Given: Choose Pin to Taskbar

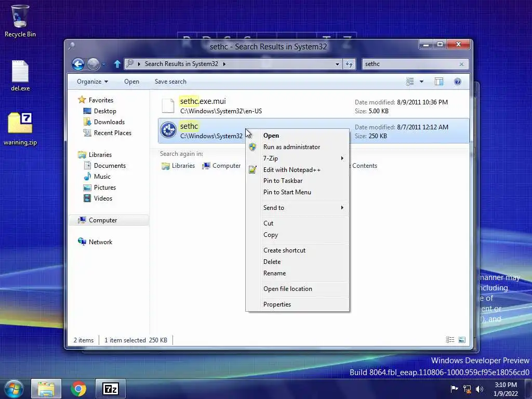Looking at the screenshot, I should (x=298, y=180).
